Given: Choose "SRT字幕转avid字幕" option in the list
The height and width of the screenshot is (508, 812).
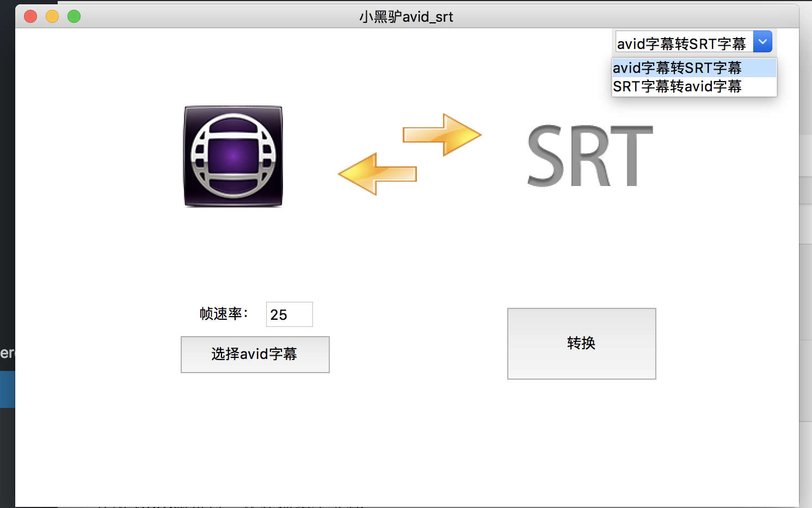Looking at the screenshot, I should [694, 86].
